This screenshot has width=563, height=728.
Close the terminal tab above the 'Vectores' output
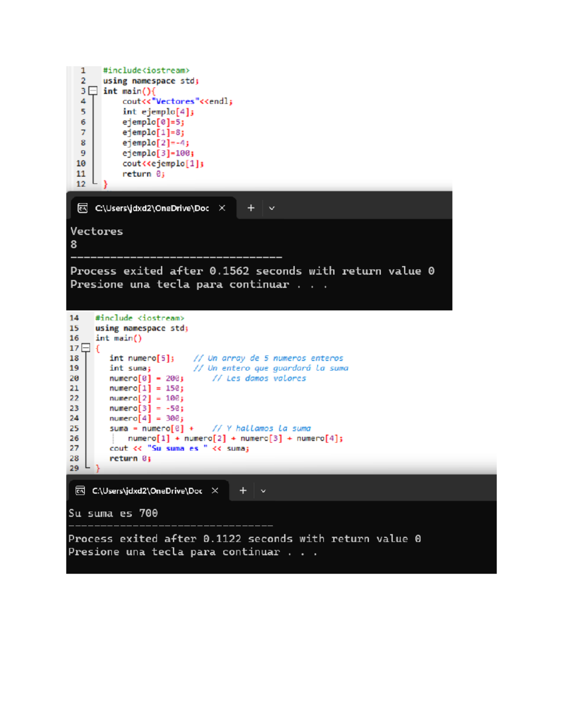222,208
